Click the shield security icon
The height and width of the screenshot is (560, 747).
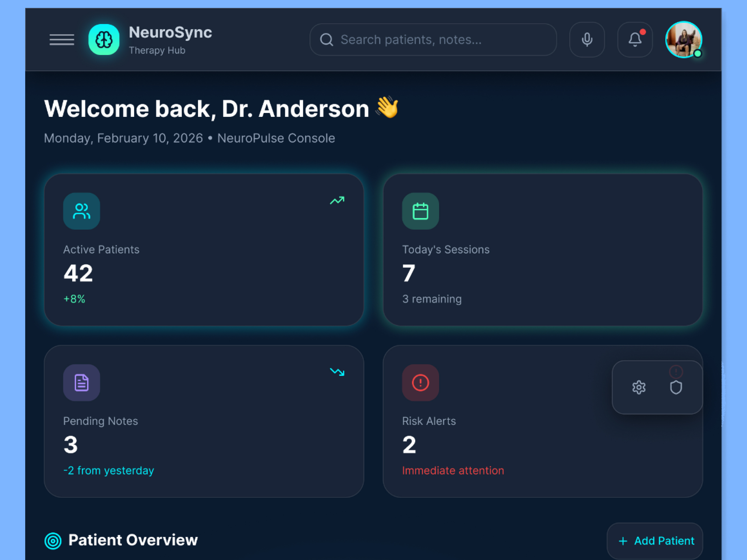point(675,387)
